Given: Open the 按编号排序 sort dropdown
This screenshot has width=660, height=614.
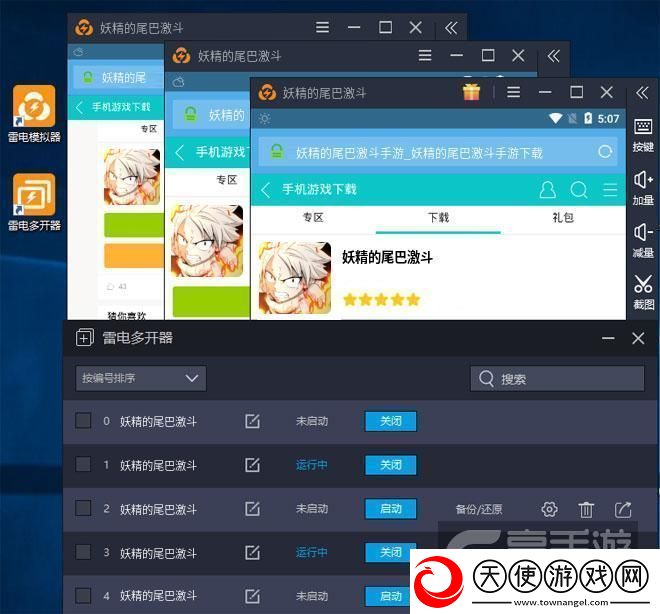Looking at the screenshot, I should [x=141, y=378].
